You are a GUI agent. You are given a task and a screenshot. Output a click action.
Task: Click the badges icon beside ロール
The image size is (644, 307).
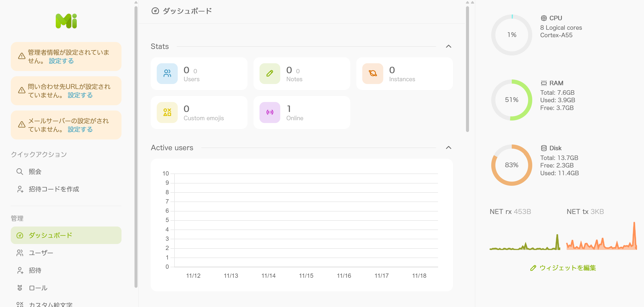pos(20,288)
